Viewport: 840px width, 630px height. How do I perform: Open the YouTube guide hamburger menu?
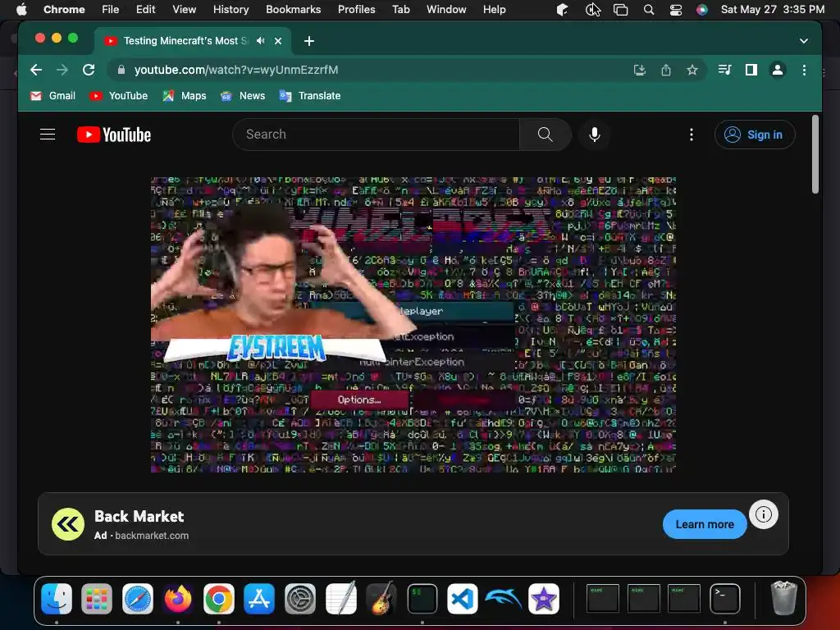tap(48, 134)
